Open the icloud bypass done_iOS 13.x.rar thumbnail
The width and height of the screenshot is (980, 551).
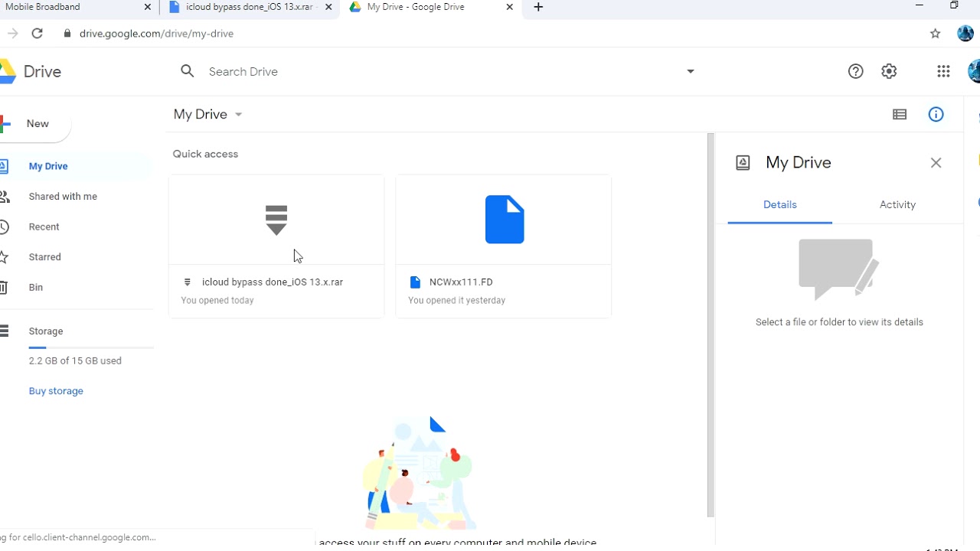click(x=276, y=220)
